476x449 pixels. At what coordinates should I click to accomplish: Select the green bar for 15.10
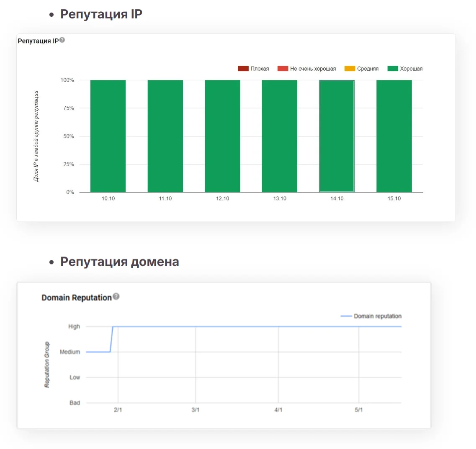click(x=394, y=136)
